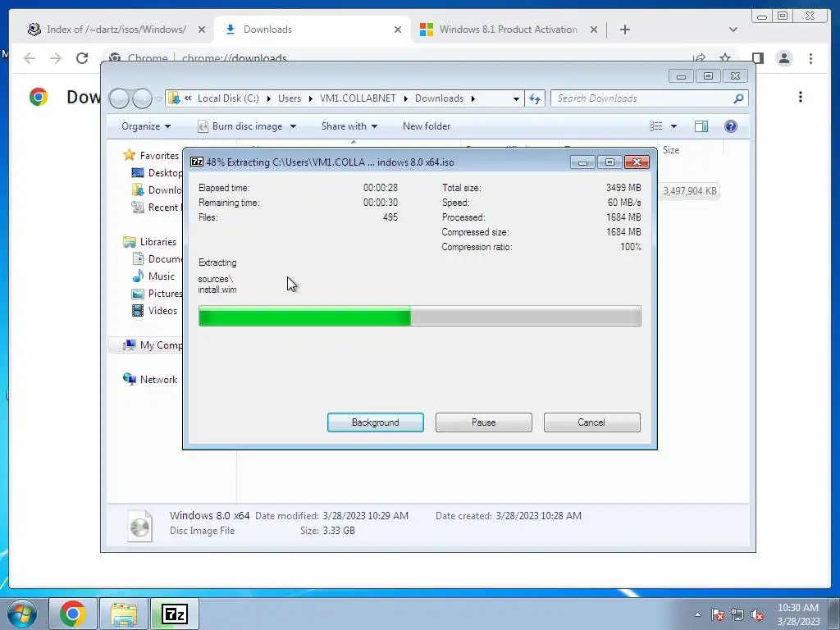This screenshot has width=840, height=630.
Task: Click Explorer forward navigation button
Action: point(142,98)
